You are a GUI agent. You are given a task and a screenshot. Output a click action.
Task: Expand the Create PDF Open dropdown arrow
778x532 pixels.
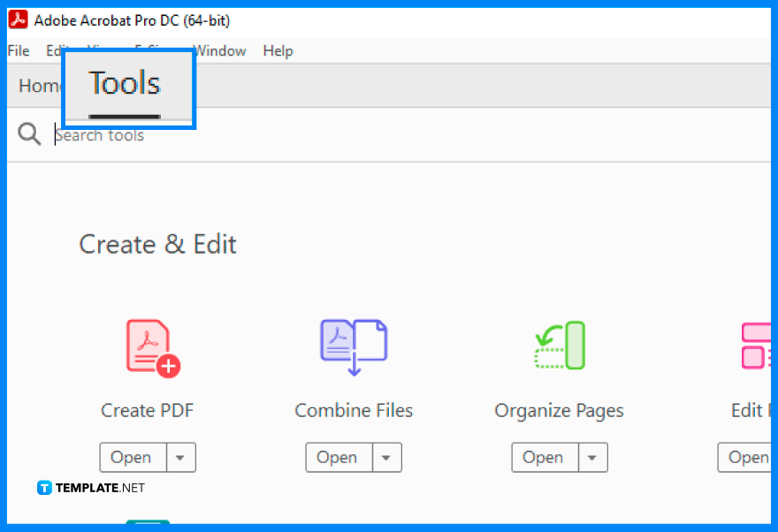180,457
